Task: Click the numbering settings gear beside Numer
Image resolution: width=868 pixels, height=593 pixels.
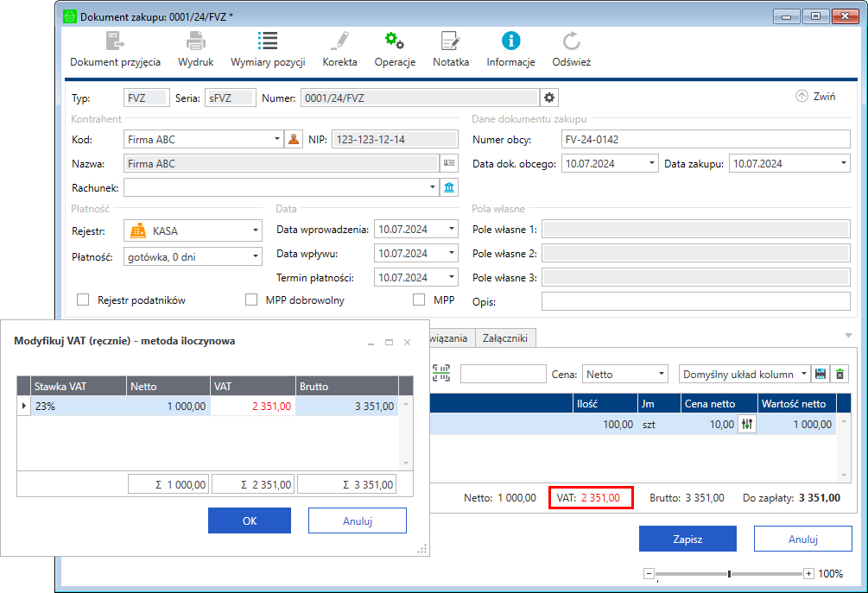Action: (x=549, y=98)
